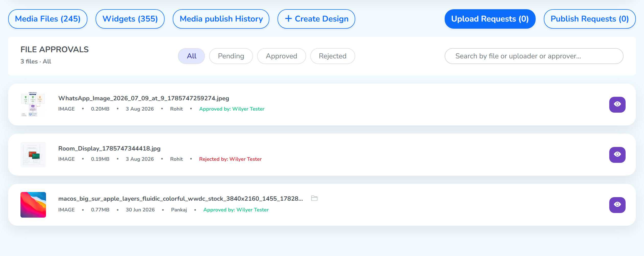Filter approvals by Rejected

pyautogui.click(x=332, y=56)
